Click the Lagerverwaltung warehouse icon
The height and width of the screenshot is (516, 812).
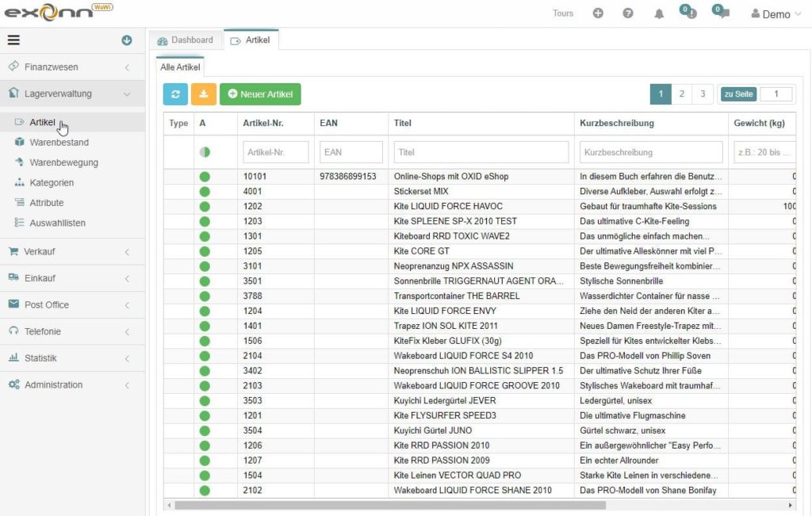(x=14, y=94)
